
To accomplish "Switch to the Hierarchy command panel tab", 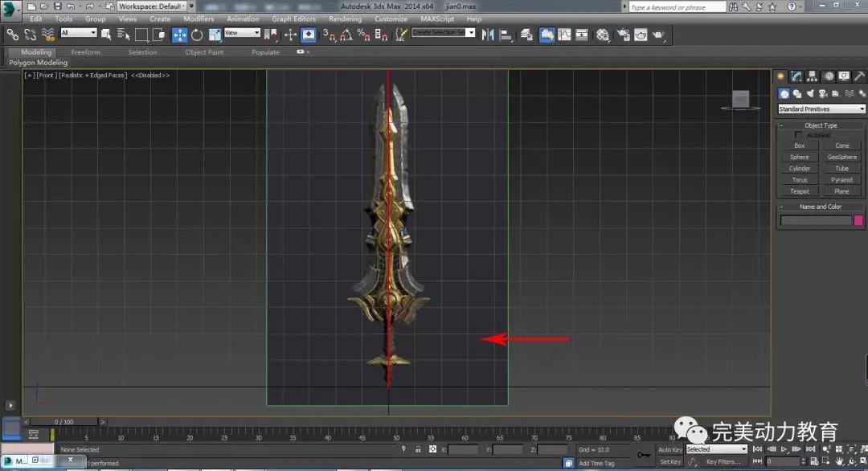I will click(812, 76).
